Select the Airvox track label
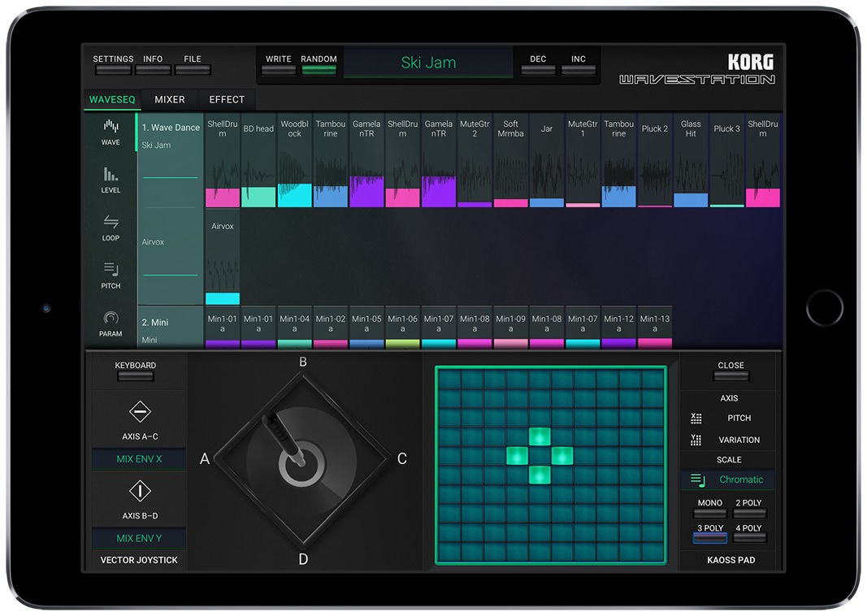The width and height of the screenshot is (867, 616). click(x=153, y=242)
